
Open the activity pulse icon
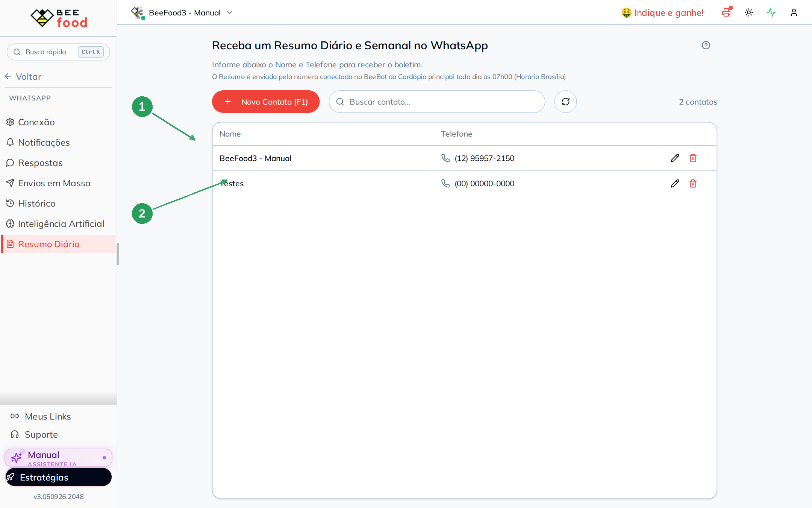pyautogui.click(x=771, y=12)
